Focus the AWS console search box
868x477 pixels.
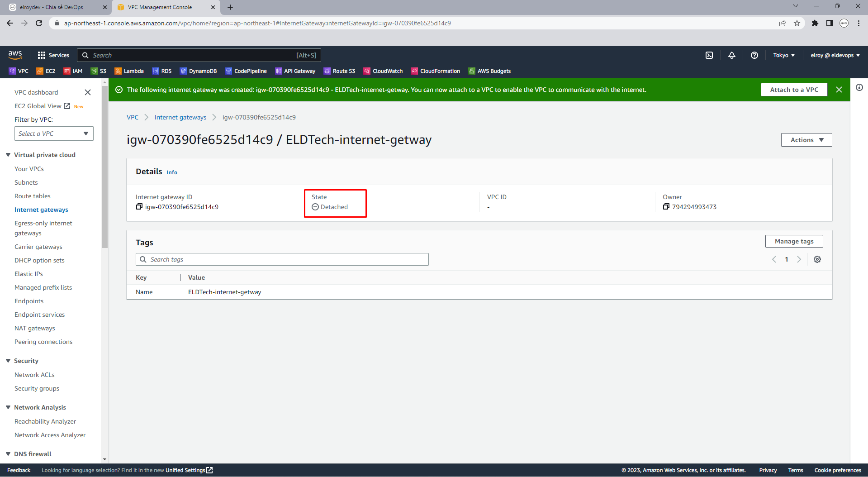[x=199, y=55]
